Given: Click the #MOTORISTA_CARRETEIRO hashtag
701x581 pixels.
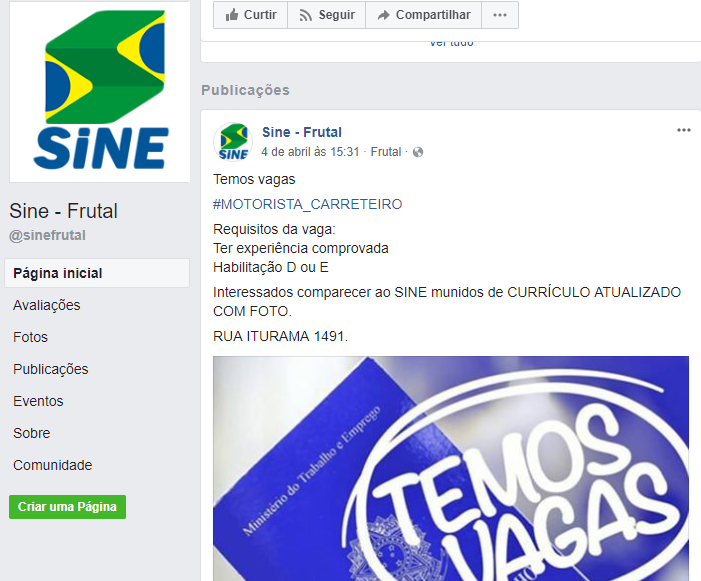Looking at the screenshot, I should pyautogui.click(x=308, y=204).
